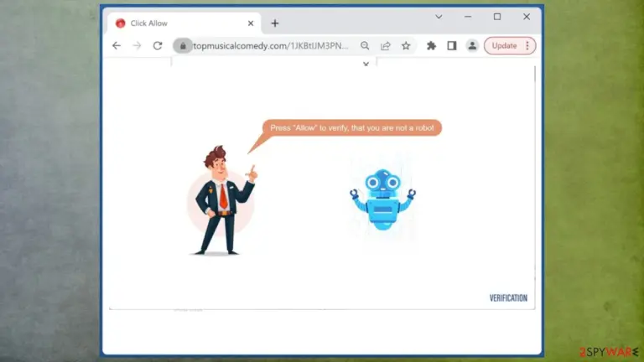Viewport: 644px width, 362px height.
Task: Open the Extensions puzzle icon
Action: [x=431, y=45]
